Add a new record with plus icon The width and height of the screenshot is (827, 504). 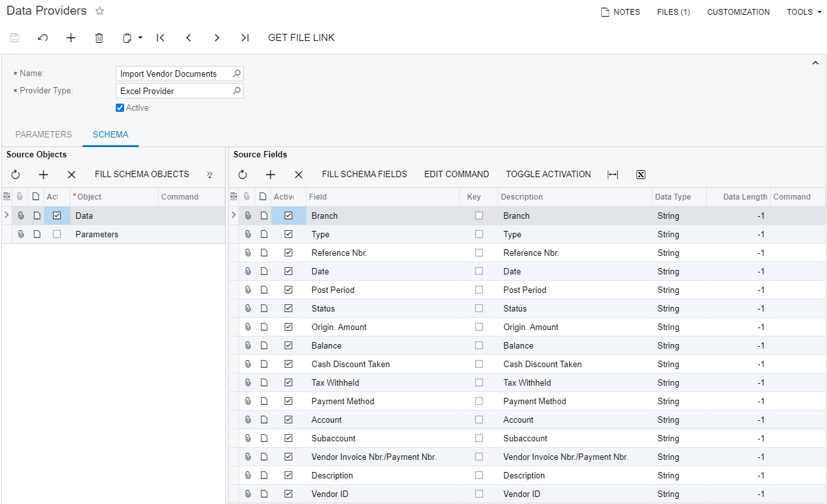click(71, 38)
